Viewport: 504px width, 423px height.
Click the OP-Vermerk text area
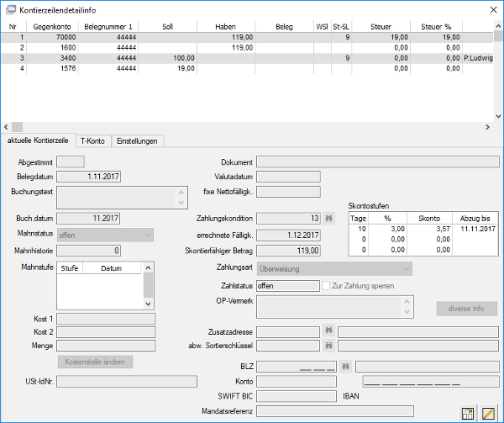pyautogui.click(x=329, y=307)
